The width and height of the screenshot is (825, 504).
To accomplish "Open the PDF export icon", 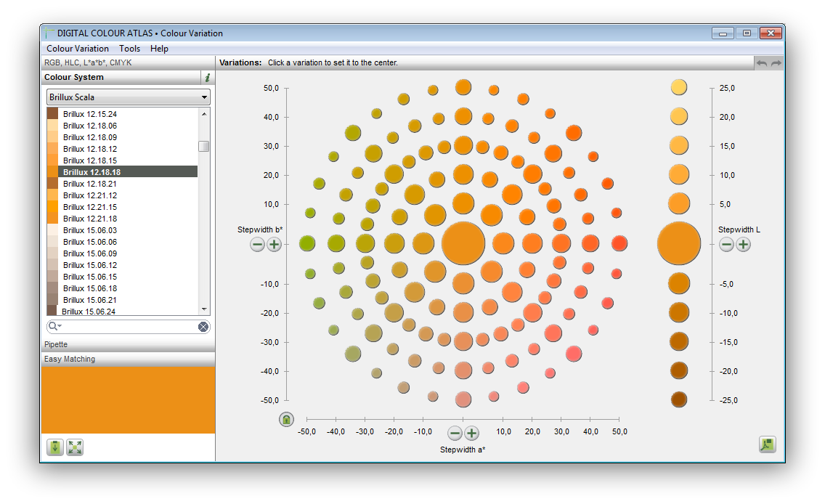I will coord(767,444).
